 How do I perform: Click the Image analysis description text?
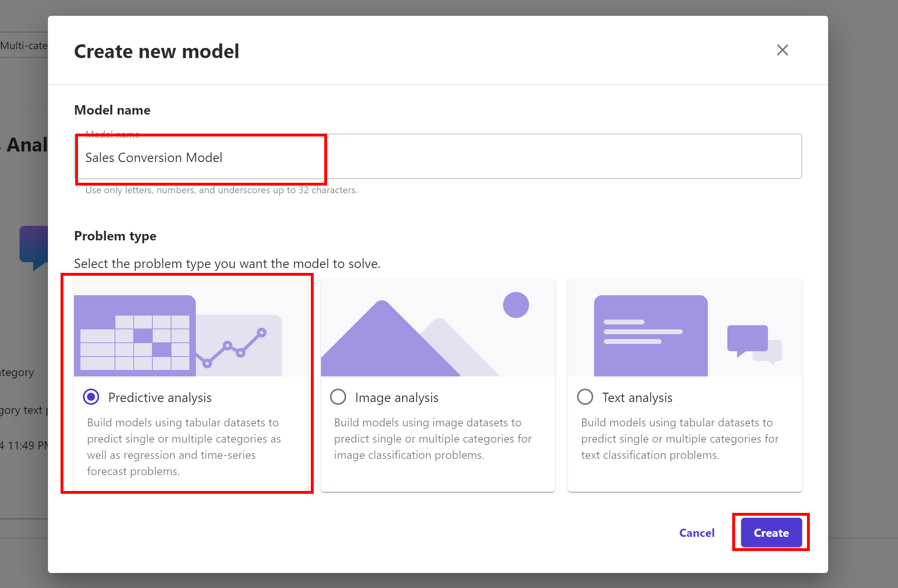(x=433, y=439)
